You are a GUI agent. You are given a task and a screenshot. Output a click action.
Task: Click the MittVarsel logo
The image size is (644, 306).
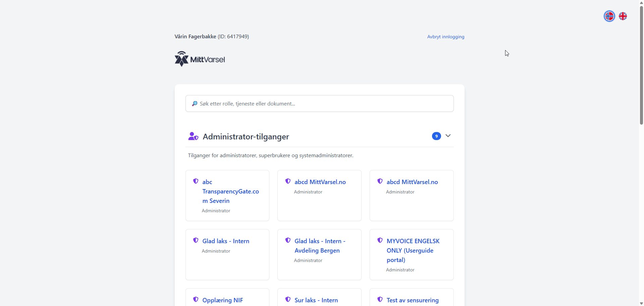200,59
